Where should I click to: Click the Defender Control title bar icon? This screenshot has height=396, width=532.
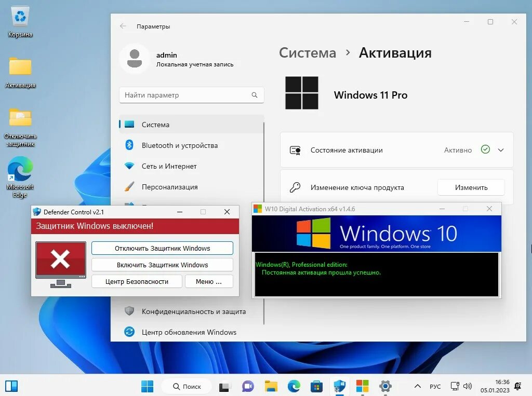(x=37, y=212)
